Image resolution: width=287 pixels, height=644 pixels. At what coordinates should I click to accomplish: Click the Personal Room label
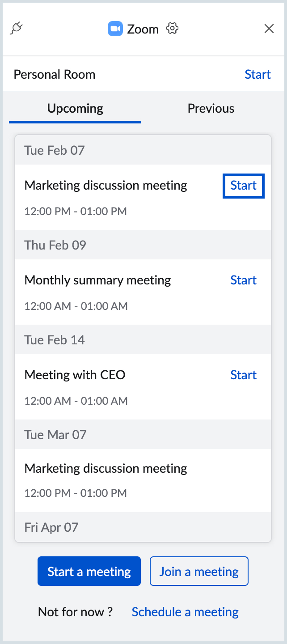pyautogui.click(x=54, y=74)
